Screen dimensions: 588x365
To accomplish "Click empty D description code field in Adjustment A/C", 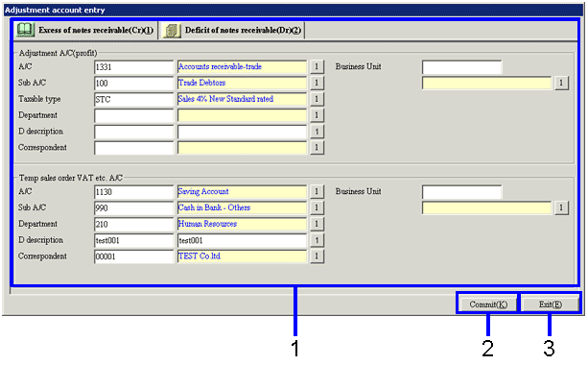I will click(134, 132).
